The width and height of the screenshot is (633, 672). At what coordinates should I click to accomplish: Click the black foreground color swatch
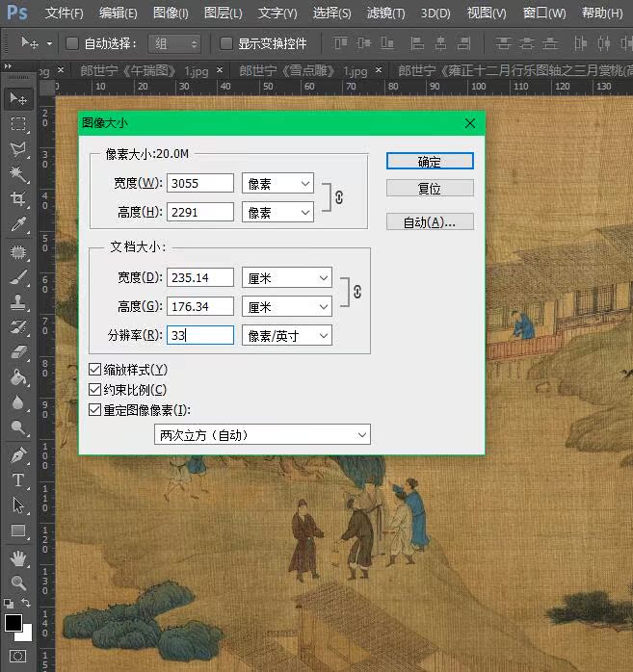(x=12, y=622)
